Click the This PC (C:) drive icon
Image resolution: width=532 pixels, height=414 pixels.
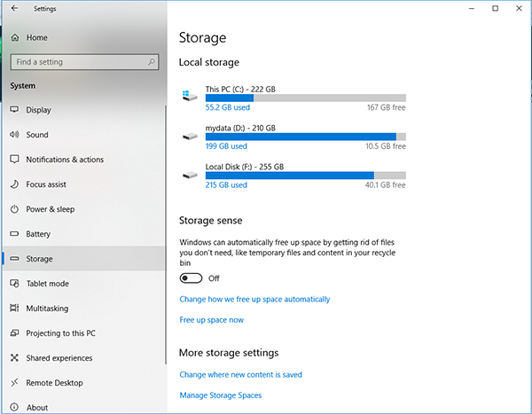coord(189,94)
